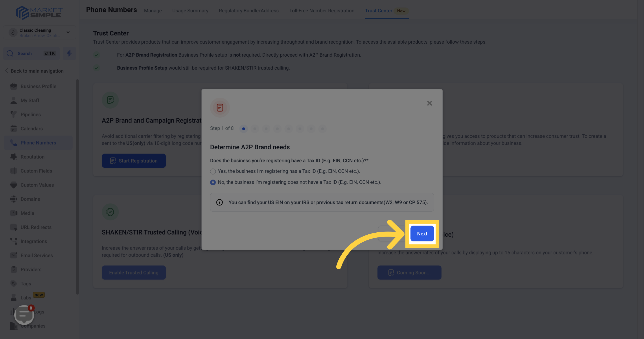This screenshot has width=644, height=339.
Task: Click the Business Profile briefcase icon
Action: [x=13, y=86]
